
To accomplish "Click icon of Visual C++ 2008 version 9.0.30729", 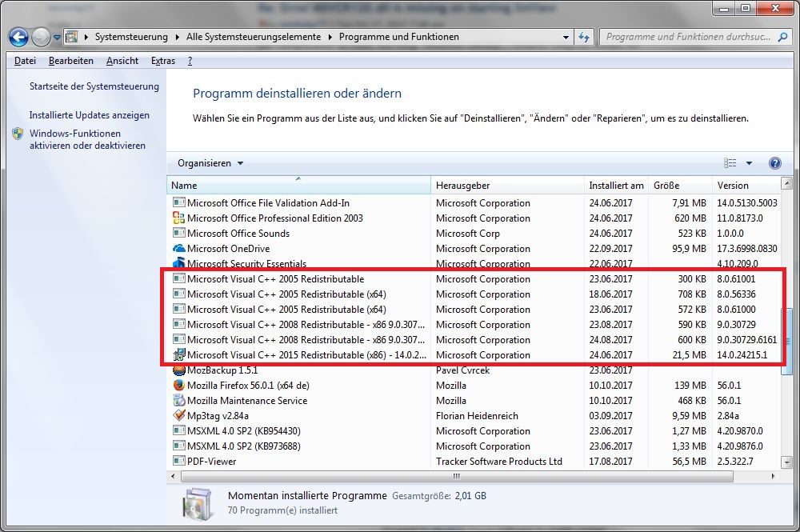I will 178,325.
